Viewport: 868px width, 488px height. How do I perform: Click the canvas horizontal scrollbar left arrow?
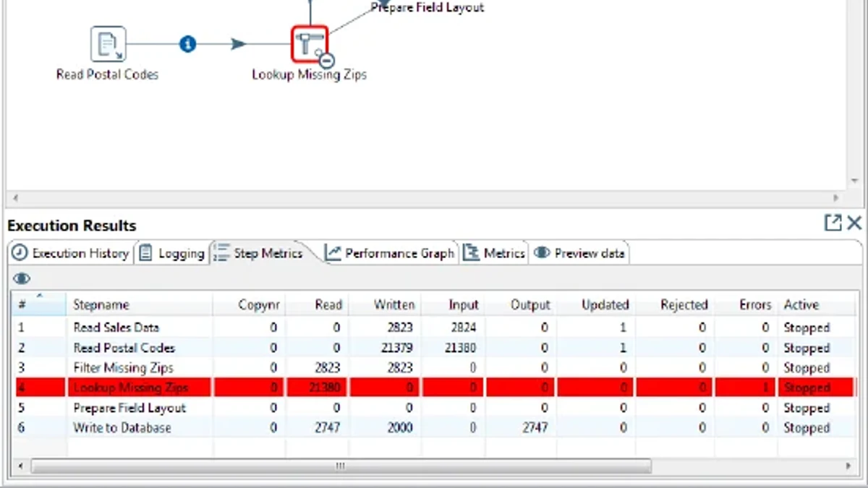[16, 197]
